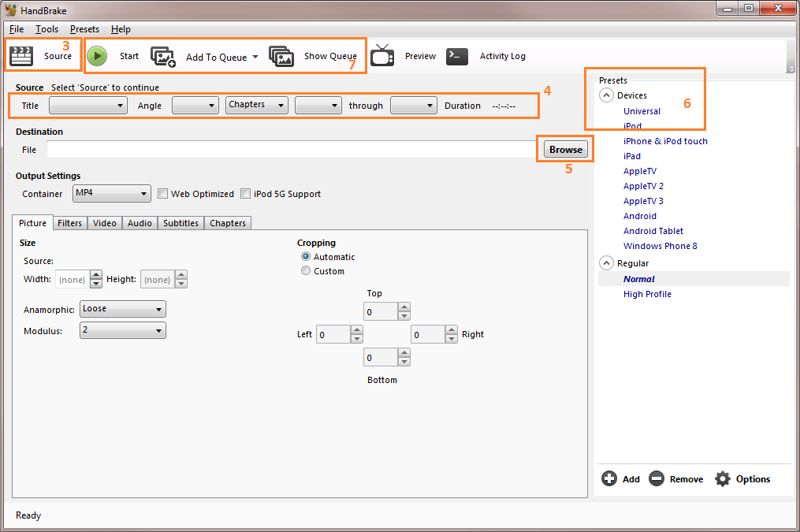Decrease the Bottom crop value
This screenshot has height=532, width=800.
(x=404, y=362)
